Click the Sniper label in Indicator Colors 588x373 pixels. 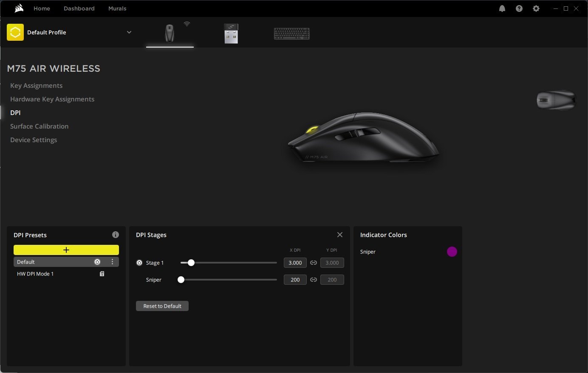pos(368,252)
